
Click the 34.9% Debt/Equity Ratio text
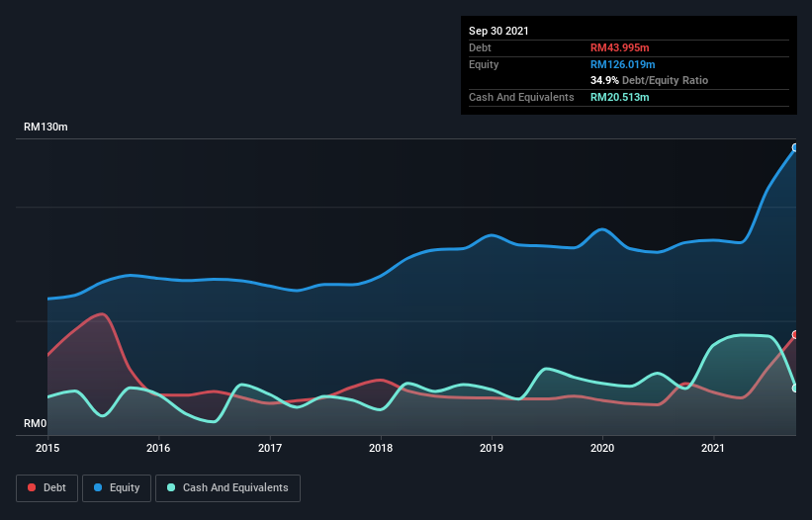click(x=650, y=81)
